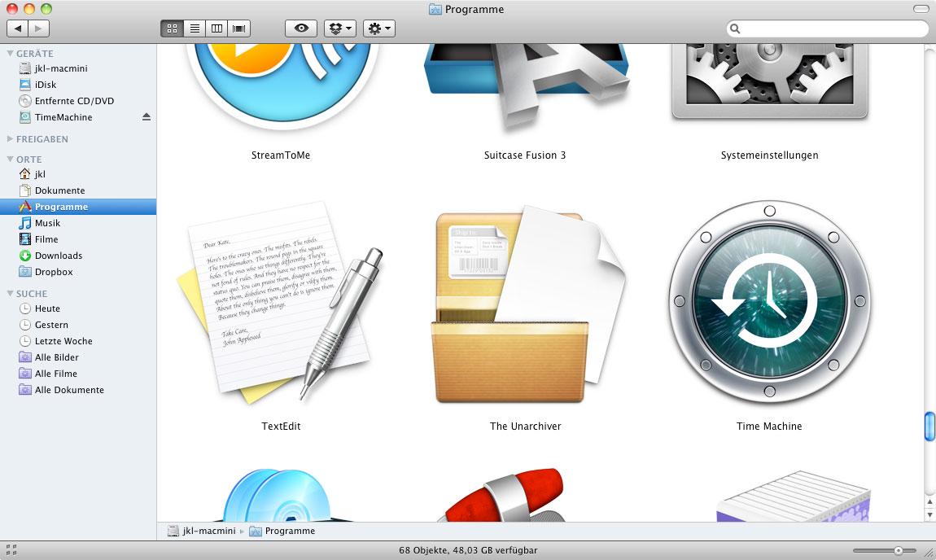Click The Unarchiver name label
This screenshot has width=936, height=560.
click(x=525, y=426)
